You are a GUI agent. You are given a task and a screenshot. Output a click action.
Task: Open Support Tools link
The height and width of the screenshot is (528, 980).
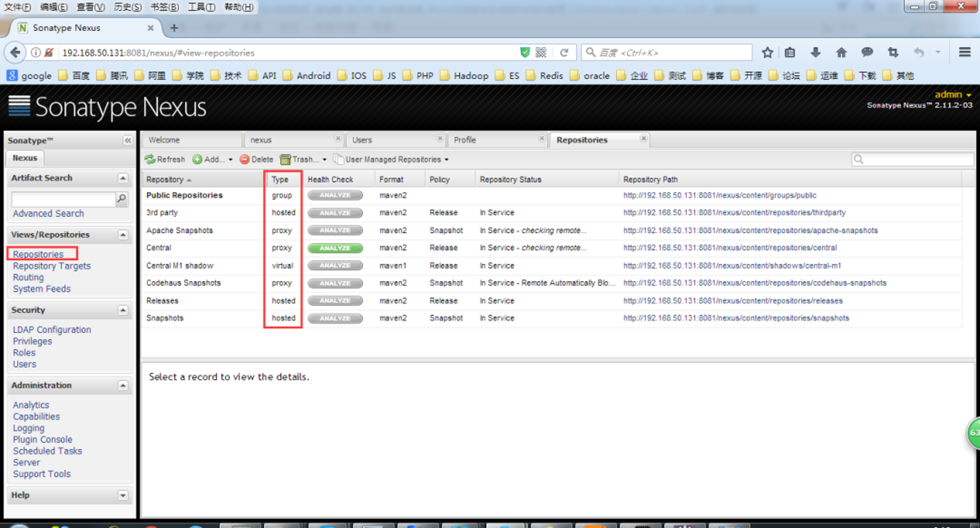[x=42, y=474]
